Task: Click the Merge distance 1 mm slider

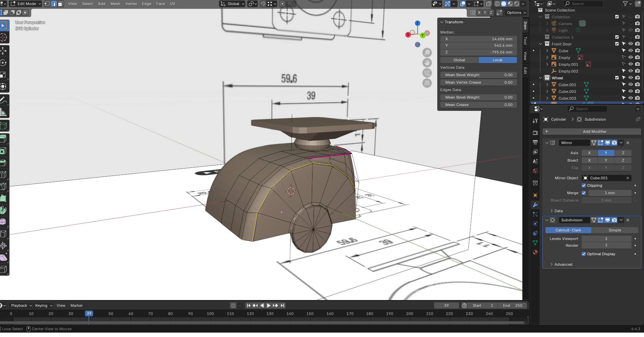Action: (x=610, y=193)
